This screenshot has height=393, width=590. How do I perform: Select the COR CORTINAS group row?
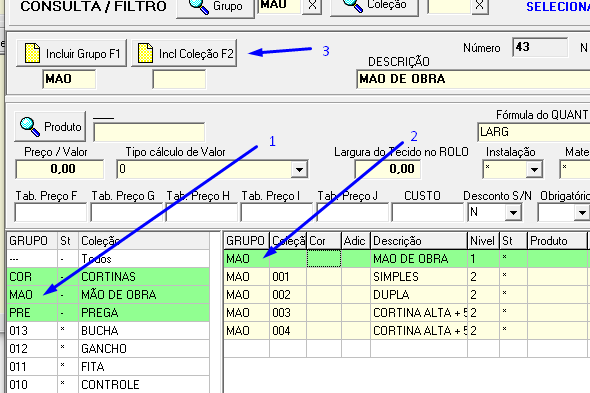pos(108,277)
